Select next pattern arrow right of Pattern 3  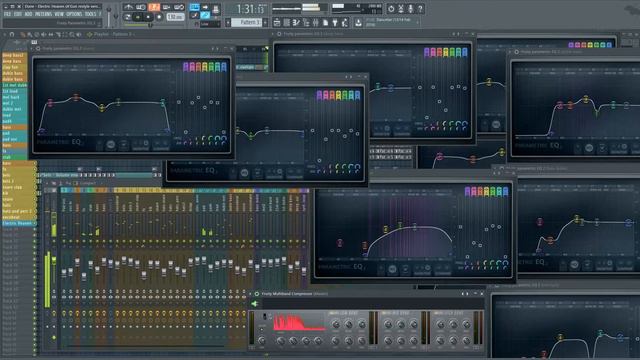265,22
